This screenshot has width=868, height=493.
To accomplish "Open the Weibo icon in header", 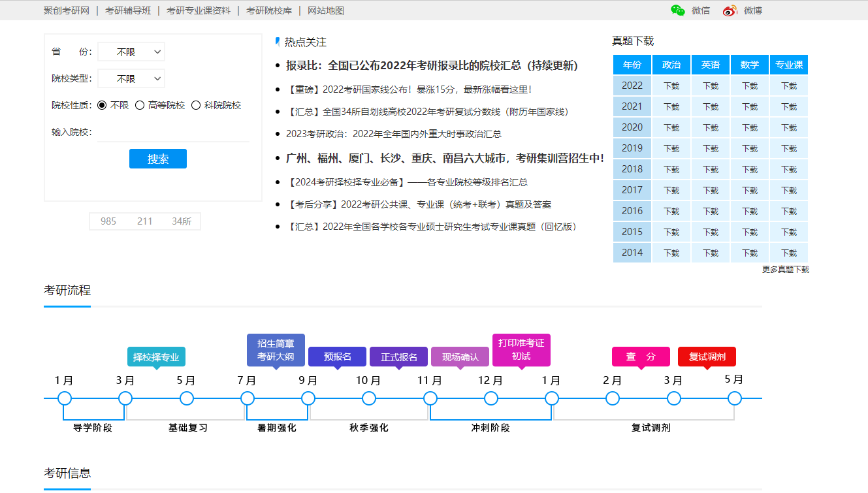I will 730,10.
